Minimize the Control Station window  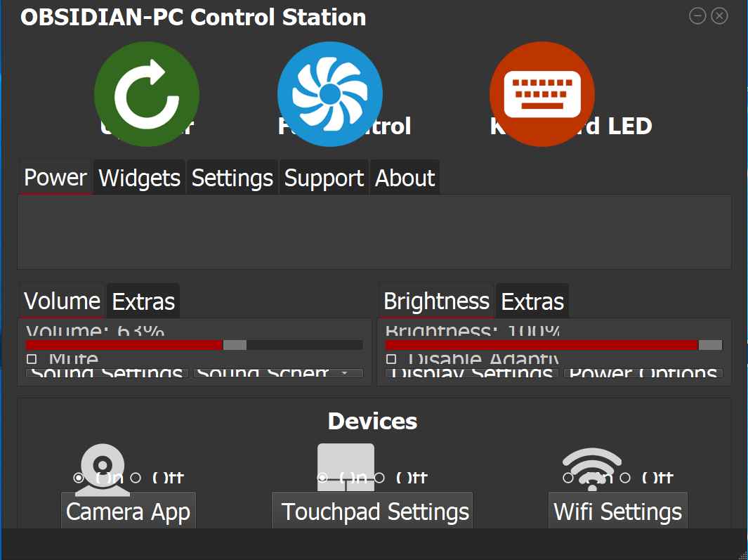697,15
